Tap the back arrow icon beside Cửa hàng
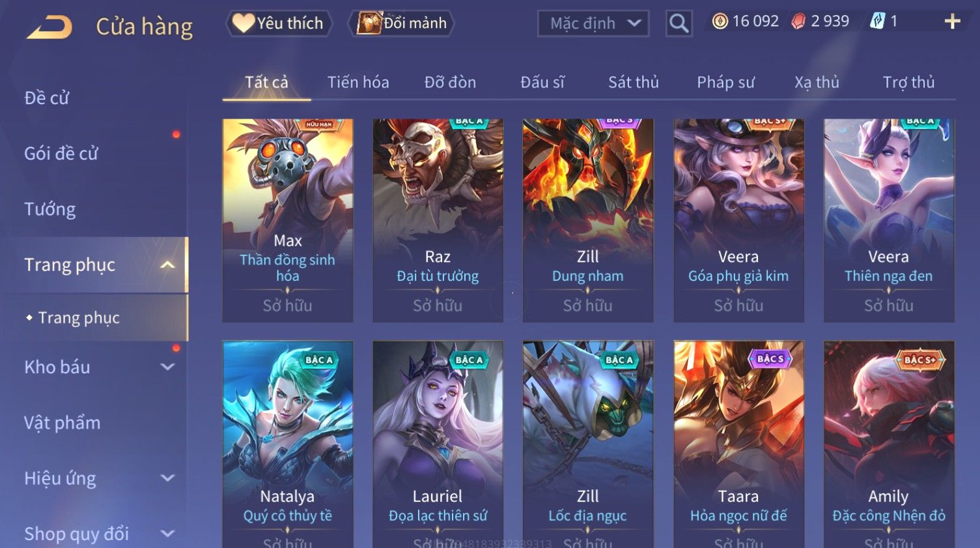980x548 pixels. [x=50, y=27]
